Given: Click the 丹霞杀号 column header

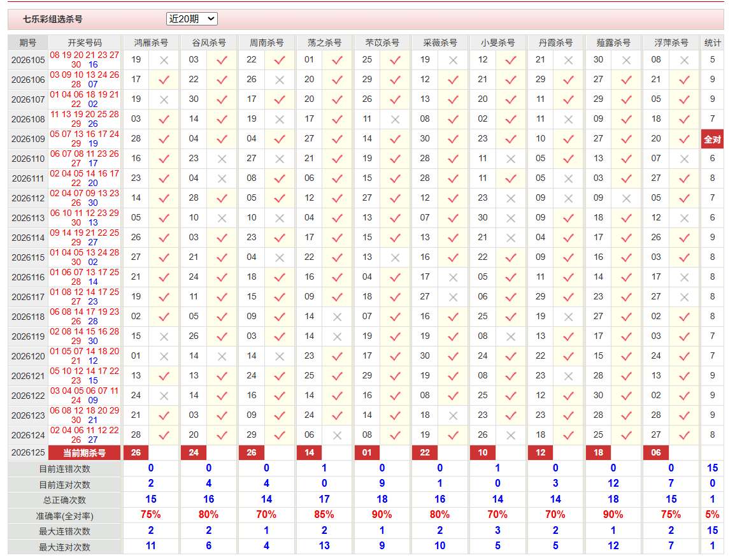Looking at the screenshot, I should (x=555, y=43).
